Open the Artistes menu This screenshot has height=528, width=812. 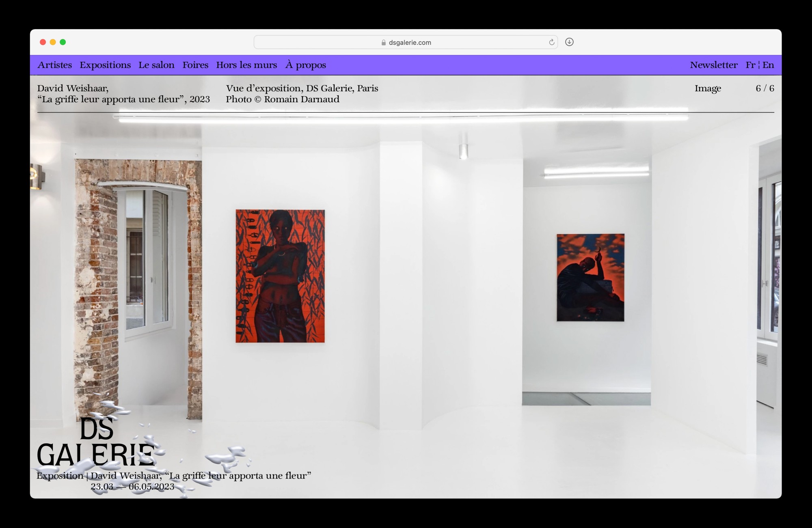tap(54, 65)
